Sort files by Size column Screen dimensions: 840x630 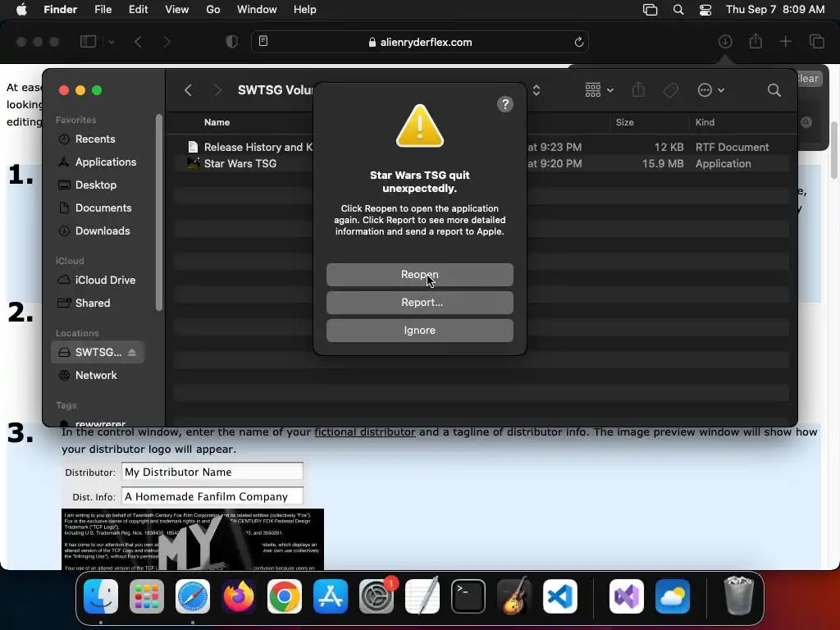click(x=624, y=122)
